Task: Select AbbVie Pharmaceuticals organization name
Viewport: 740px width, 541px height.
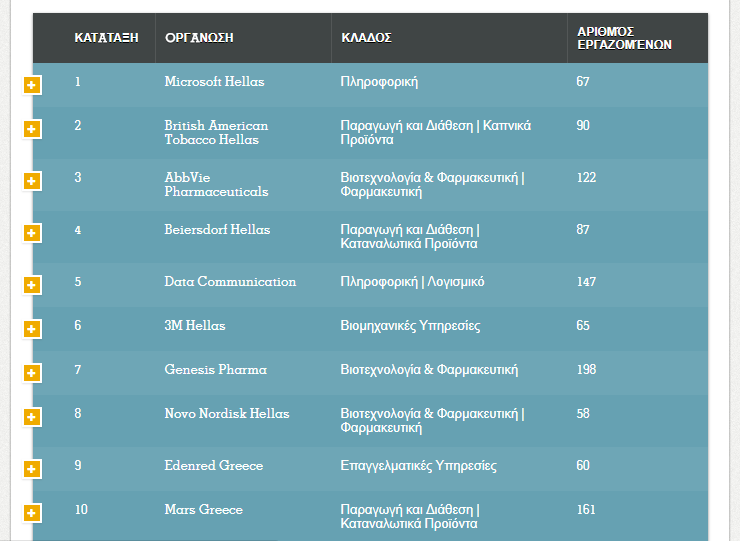Action: 216,185
